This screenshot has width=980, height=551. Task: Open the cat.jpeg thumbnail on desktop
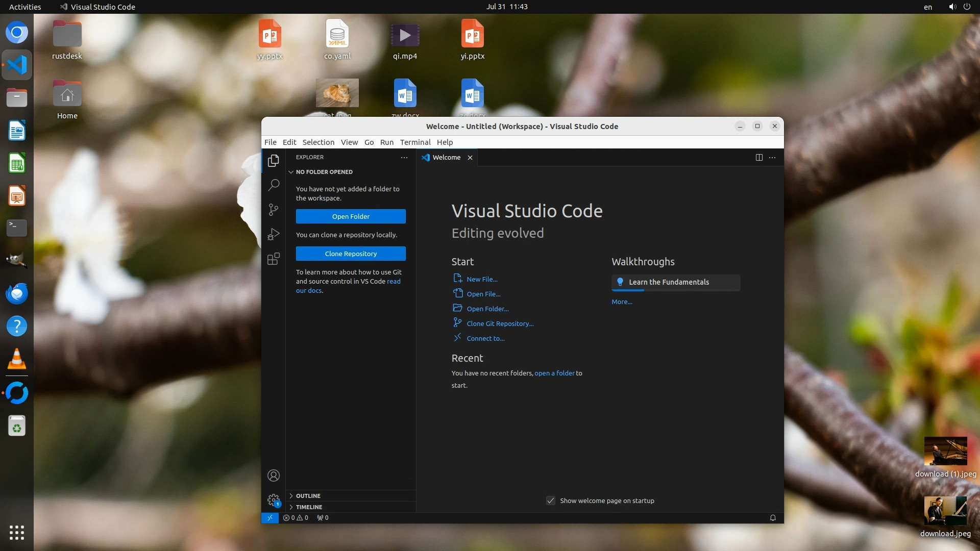[x=337, y=93]
